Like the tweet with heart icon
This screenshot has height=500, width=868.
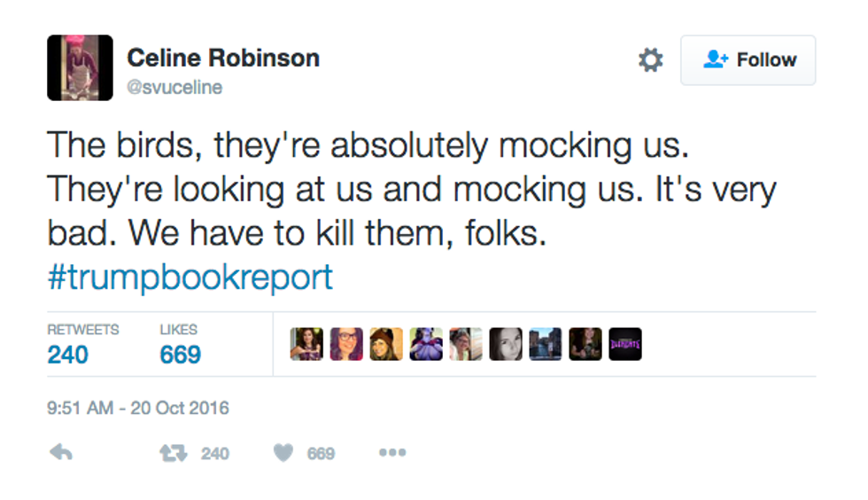pos(283,453)
